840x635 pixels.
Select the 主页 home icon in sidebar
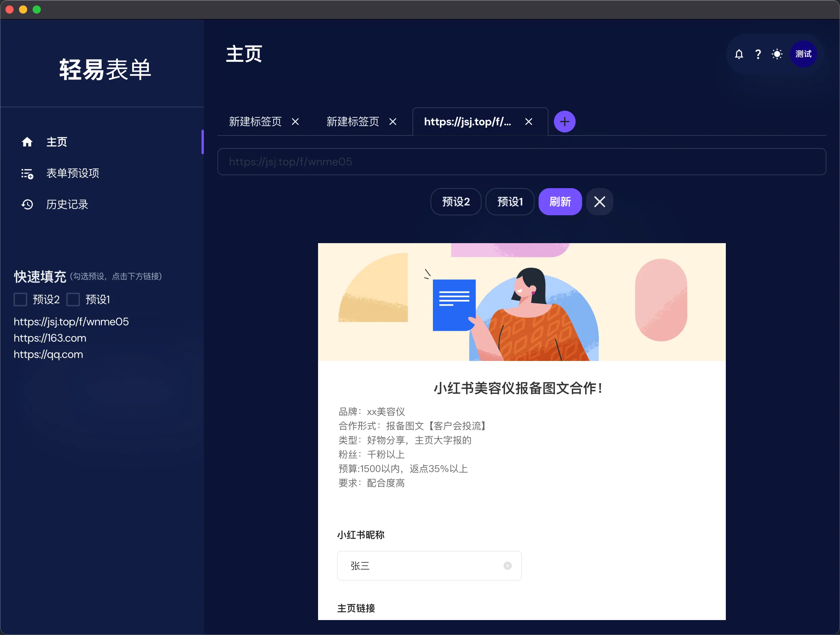tap(27, 142)
